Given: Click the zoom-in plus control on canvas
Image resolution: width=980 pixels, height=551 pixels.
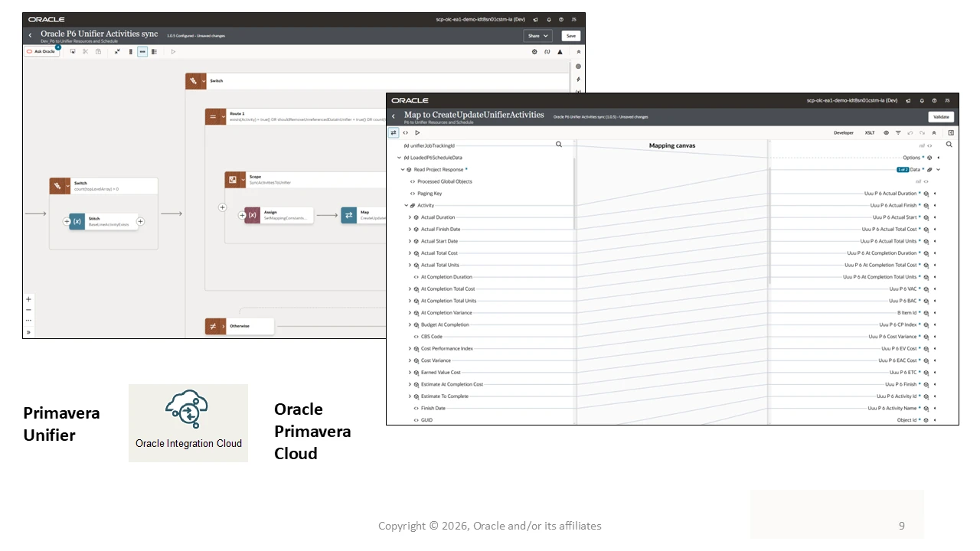Looking at the screenshot, I should click(28, 299).
